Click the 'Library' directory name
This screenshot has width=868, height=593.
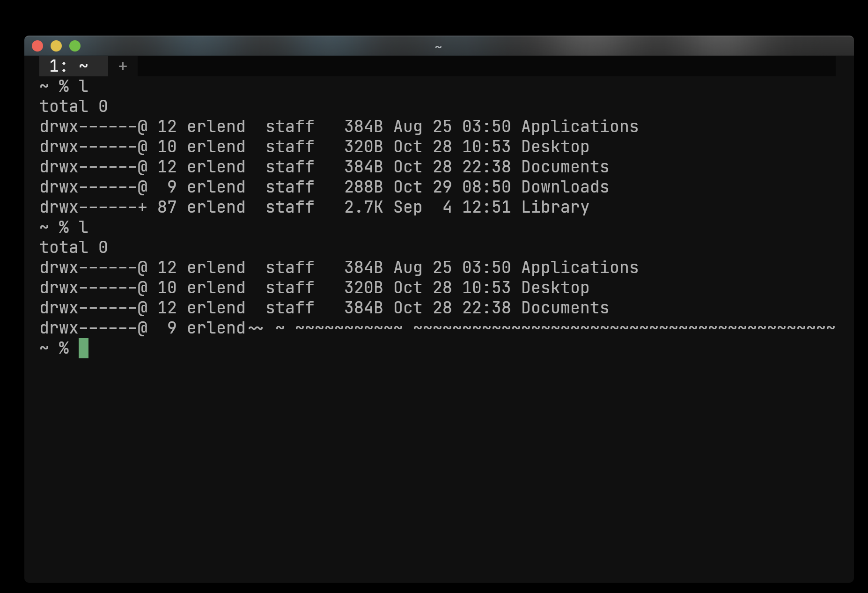555,207
